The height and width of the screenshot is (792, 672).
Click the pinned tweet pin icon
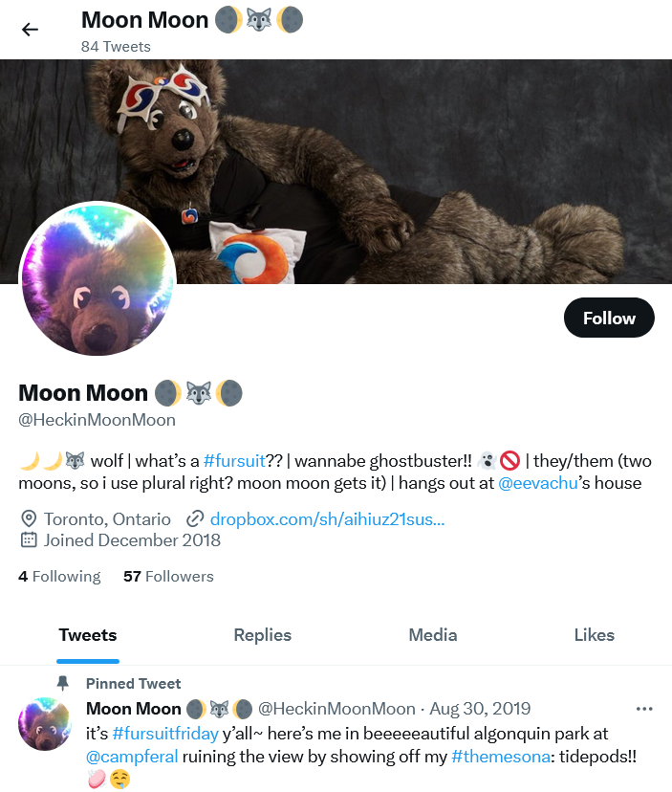(x=62, y=683)
